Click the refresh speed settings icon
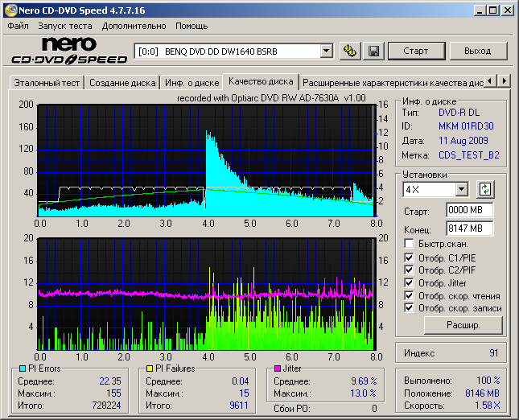This screenshot has height=420, width=519. [x=485, y=189]
